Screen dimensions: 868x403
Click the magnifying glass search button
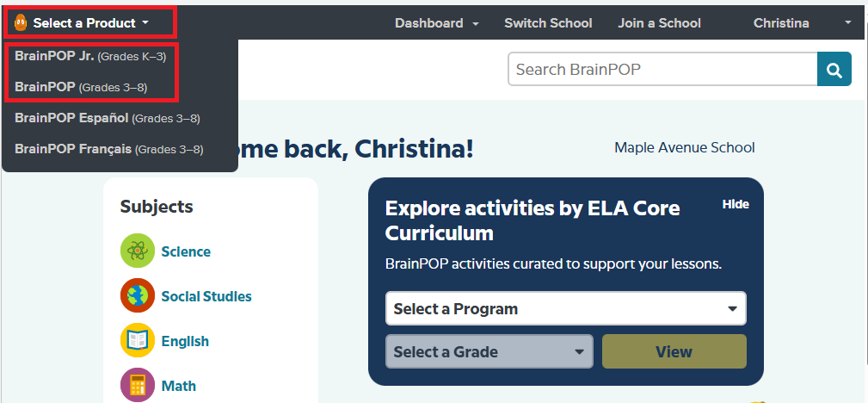pos(834,70)
